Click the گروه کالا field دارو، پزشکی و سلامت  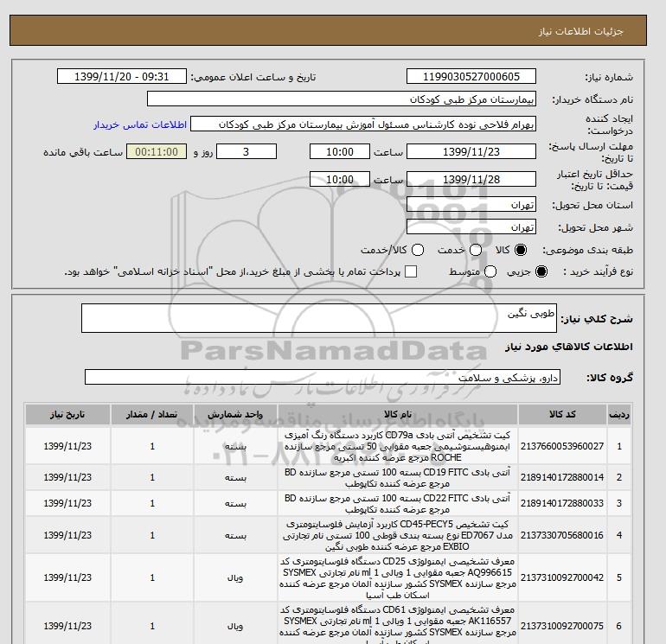[323, 377]
